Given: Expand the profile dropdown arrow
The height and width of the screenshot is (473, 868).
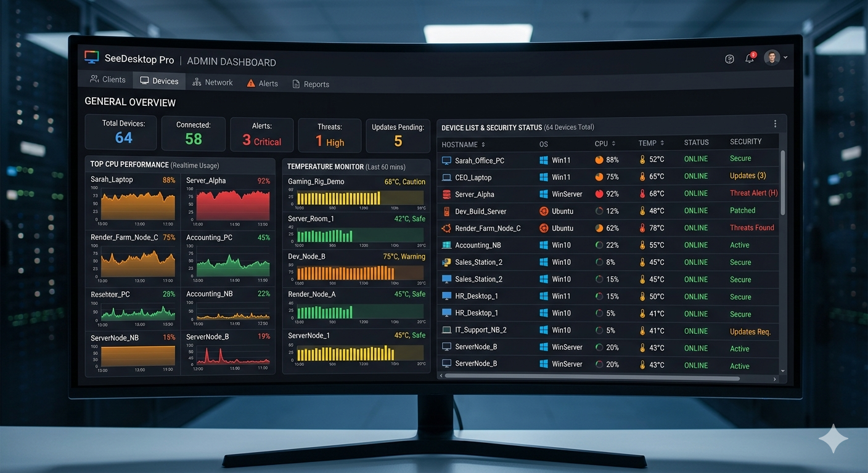Looking at the screenshot, I should (785, 58).
